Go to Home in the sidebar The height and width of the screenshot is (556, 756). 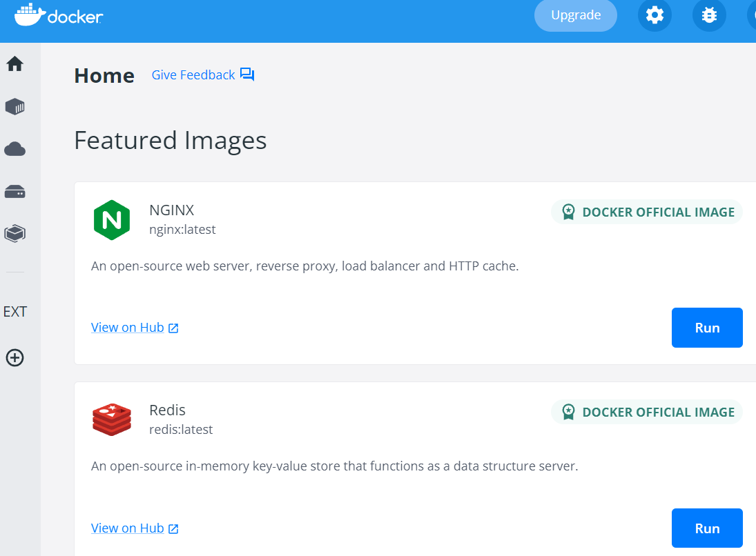pos(15,63)
